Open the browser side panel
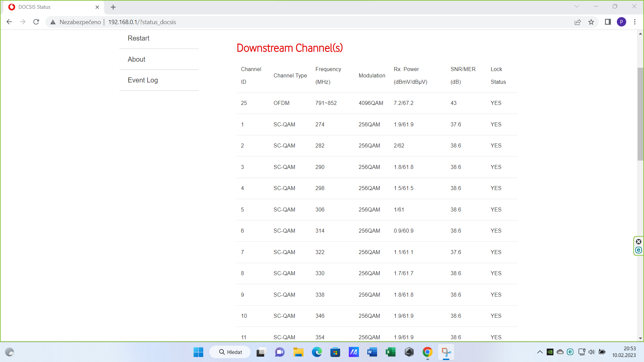Image resolution: width=644 pixels, height=362 pixels. [608, 22]
